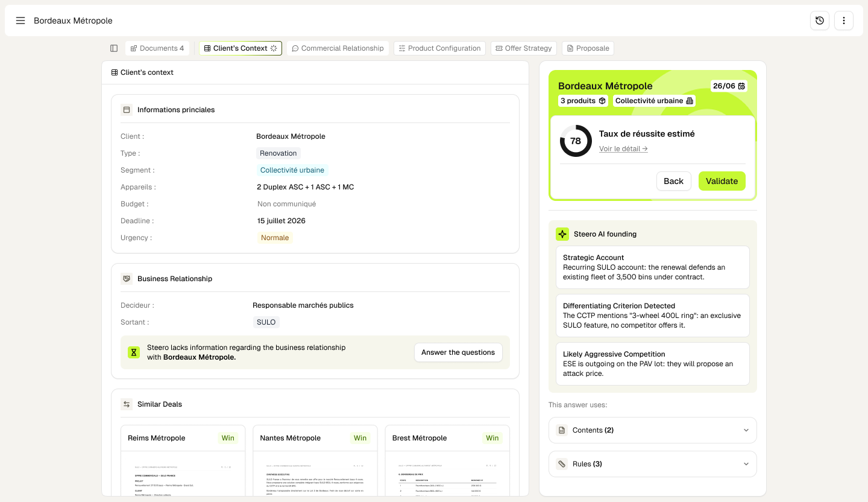This screenshot has height=502, width=868.
Task: Click the Win badge on Reims Métropole
Action: click(x=228, y=438)
